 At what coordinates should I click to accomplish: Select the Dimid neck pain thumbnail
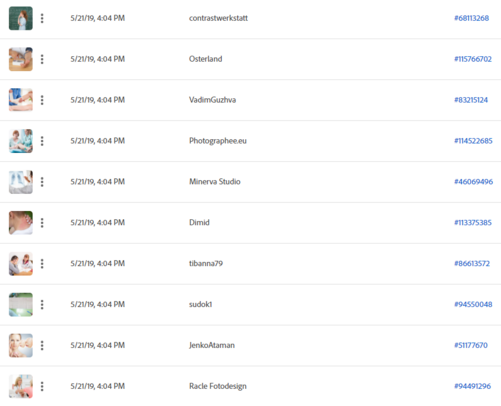(21, 223)
